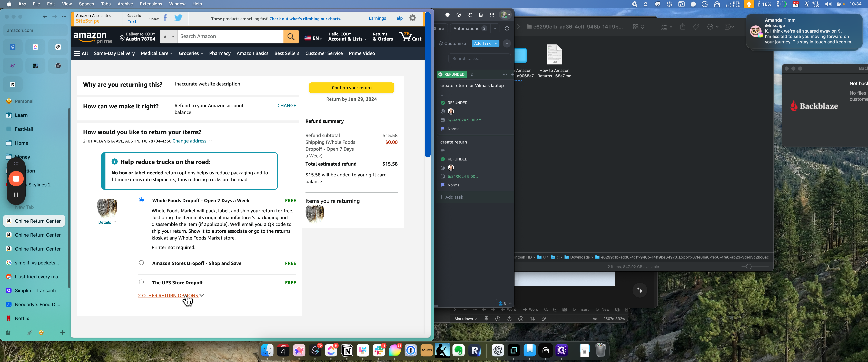Open the Amazon cart icon

click(x=410, y=36)
